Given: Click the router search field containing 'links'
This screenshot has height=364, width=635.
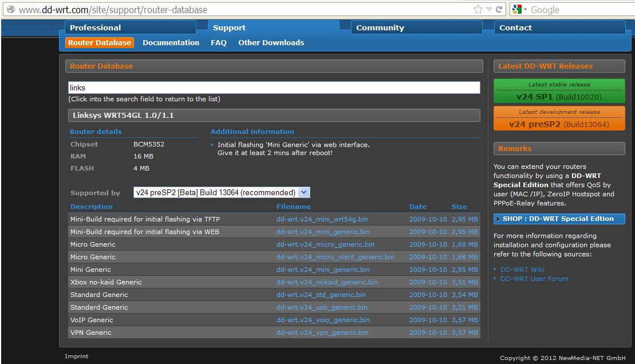Looking at the screenshot, I should point(274,88).
